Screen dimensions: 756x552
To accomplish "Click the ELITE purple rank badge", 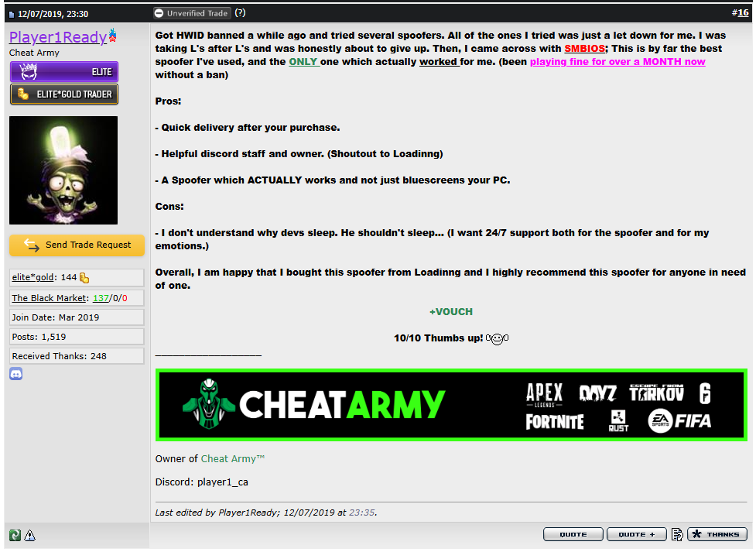I will tap(63, 72).
